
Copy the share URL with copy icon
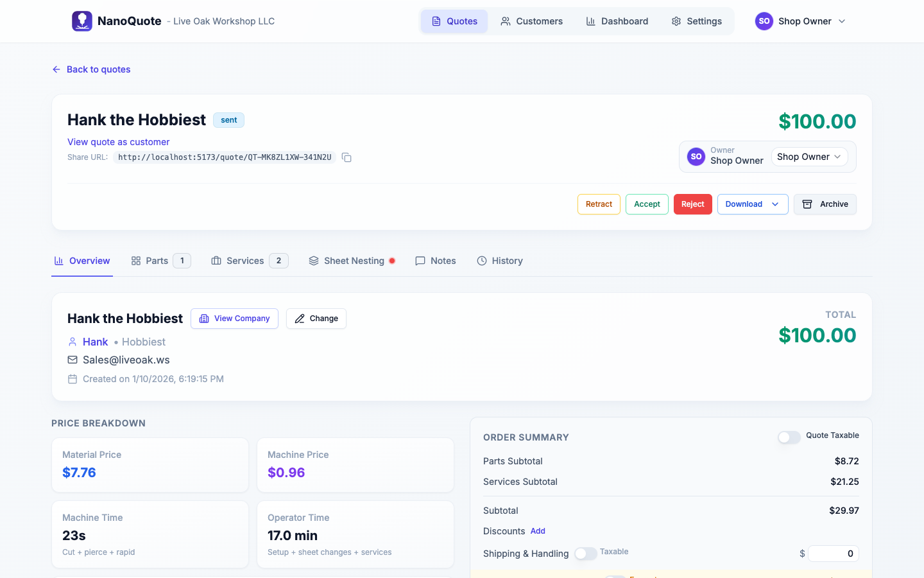coord(346,157)
